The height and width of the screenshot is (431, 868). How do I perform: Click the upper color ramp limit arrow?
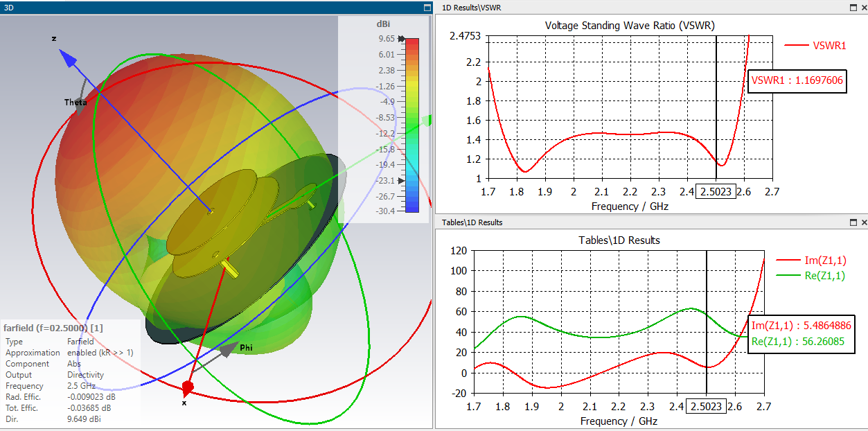point(400,39)
